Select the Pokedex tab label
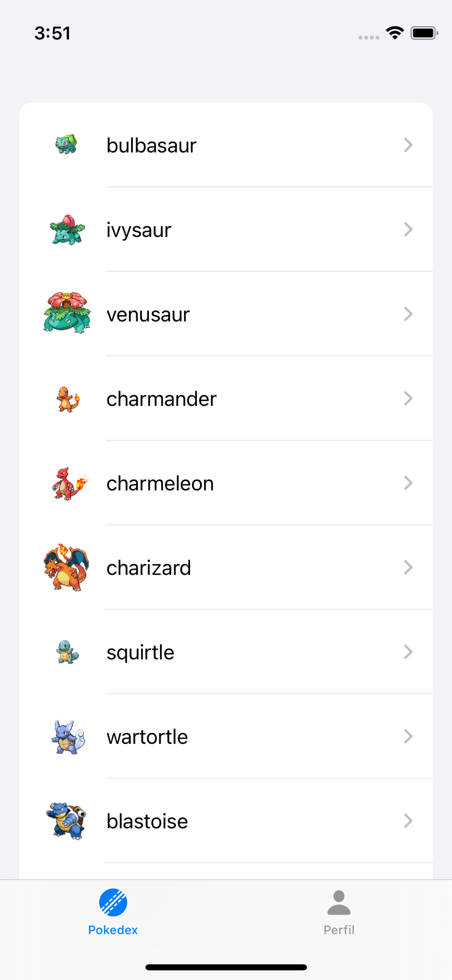The image size is (452, 980). (113, 930)
